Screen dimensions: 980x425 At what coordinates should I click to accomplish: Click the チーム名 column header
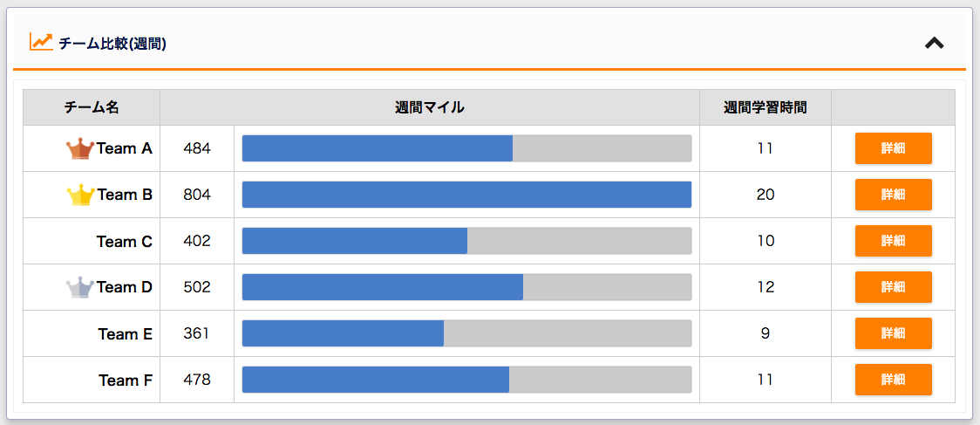(x=92, y=107)
